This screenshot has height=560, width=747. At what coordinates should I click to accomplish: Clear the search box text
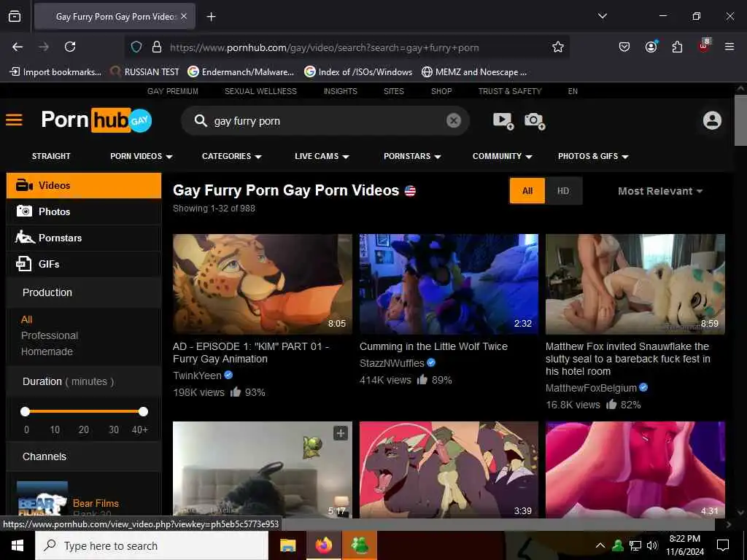click(x=454, y=120)
